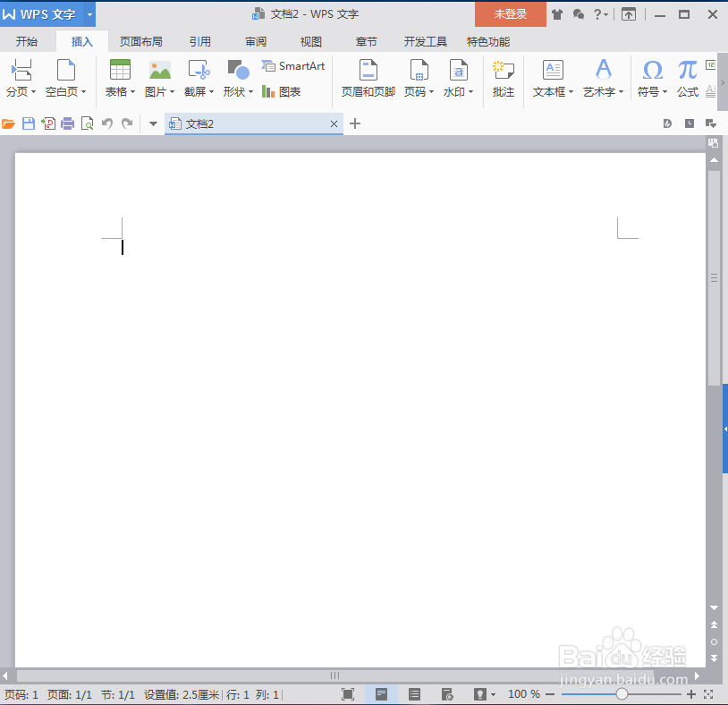Click the WordArt (艺术字) icon
This screenshot has width=728, height=705.
coord(603,70)
